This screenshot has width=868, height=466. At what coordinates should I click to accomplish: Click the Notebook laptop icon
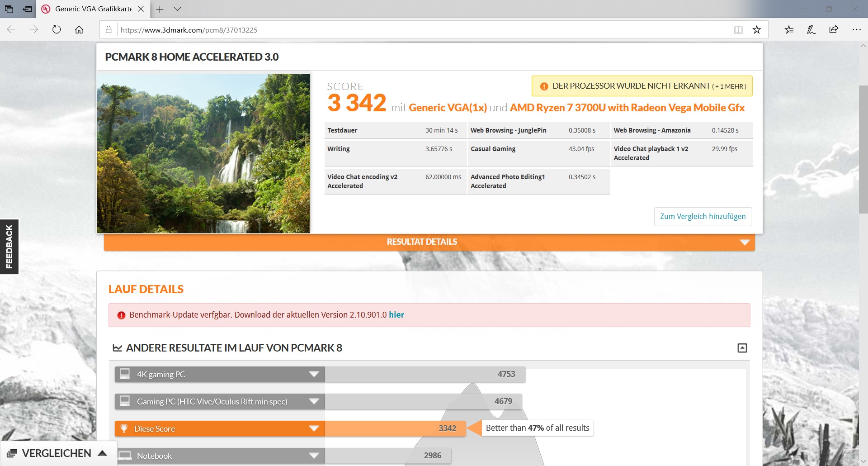tap(125, 456)
